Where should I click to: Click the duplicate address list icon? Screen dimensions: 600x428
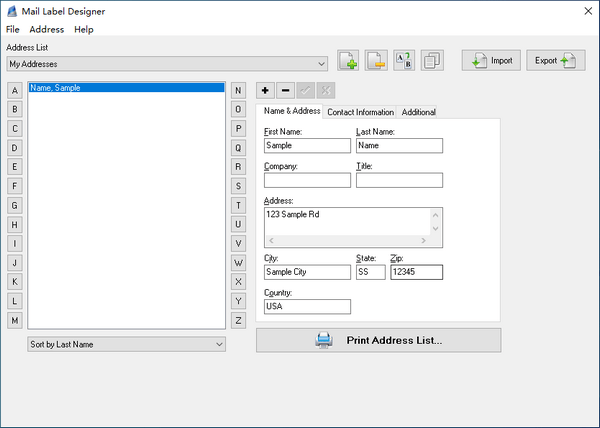coord(432,61)
